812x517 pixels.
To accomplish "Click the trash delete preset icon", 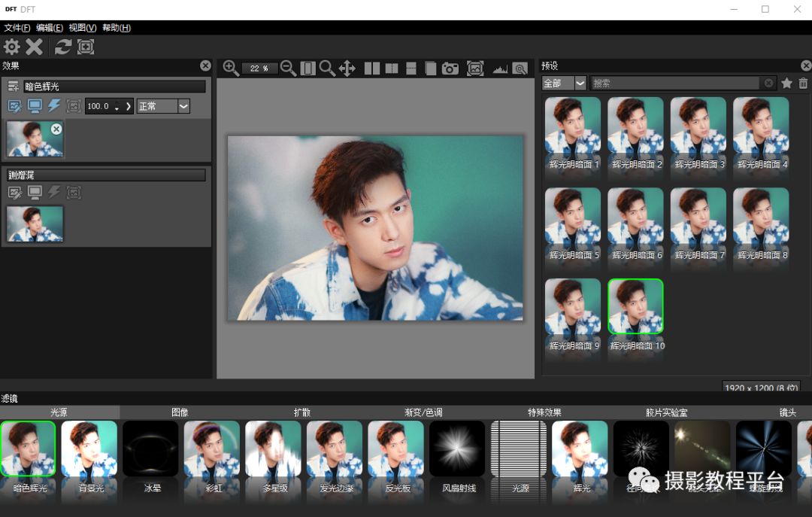I will tap(803, 83).
